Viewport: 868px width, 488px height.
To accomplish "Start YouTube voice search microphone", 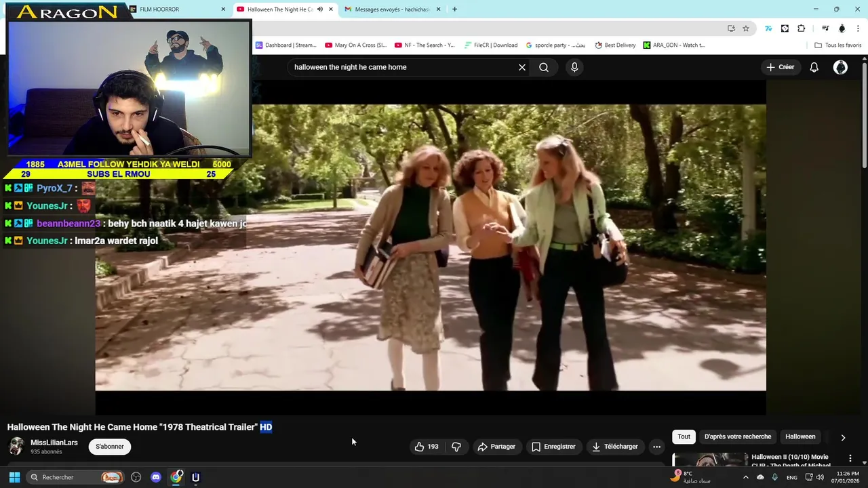I will pos(574,67).
